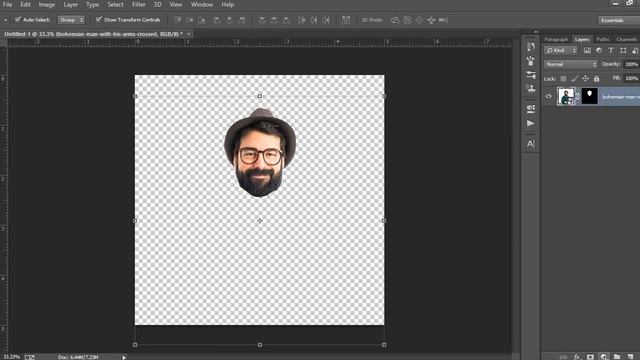Filter layers by shape layers icon
The width and height of the screenshot is (640, 360).
point(623,51)
